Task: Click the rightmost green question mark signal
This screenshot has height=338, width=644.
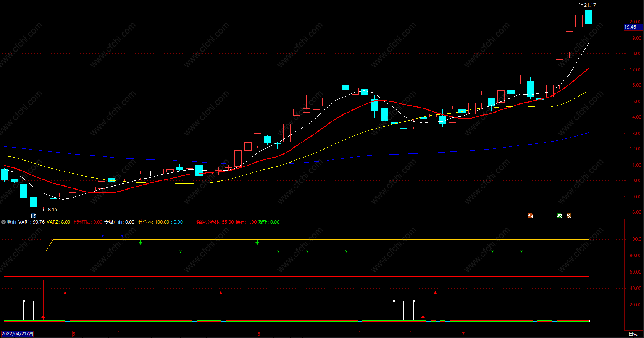Action: click(x=521, y=252)
